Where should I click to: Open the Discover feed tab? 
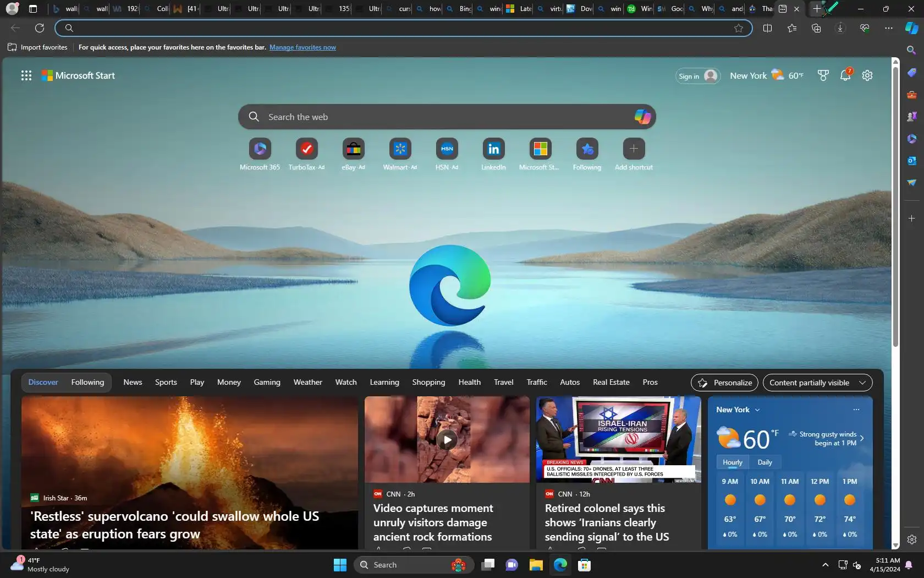point(43,382)
